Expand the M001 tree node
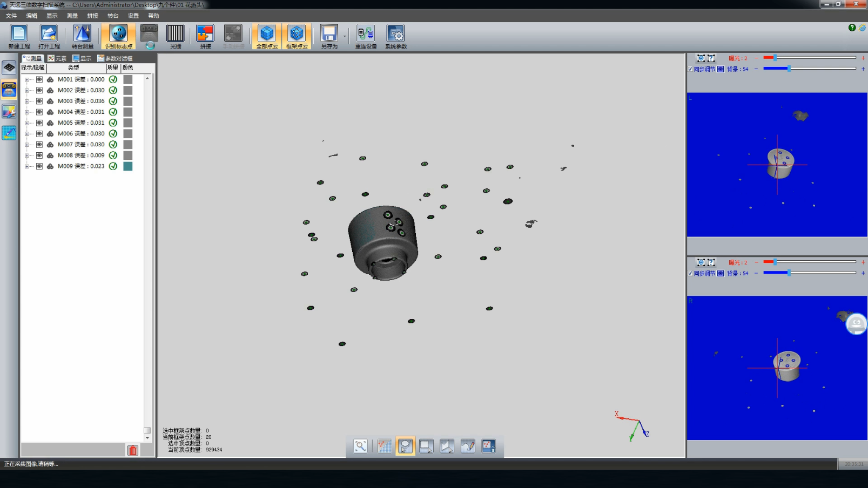This screenshot has width=868, height=488. tap(26, 79)
